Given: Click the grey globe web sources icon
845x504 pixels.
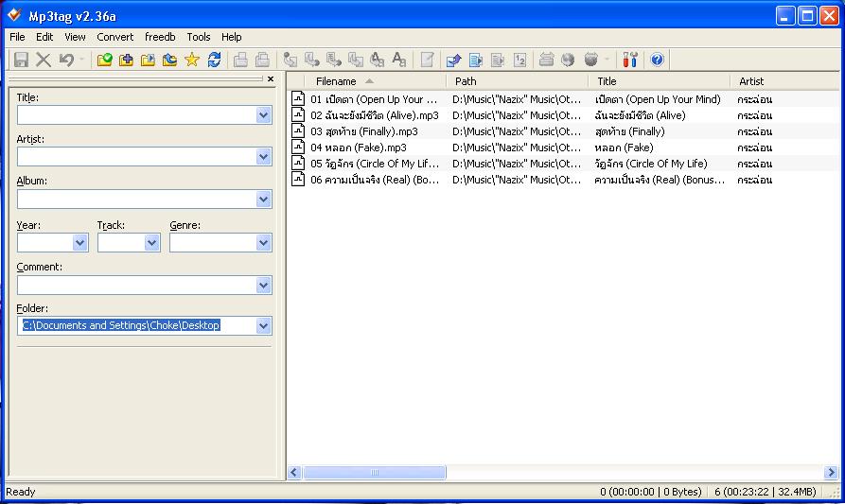Looking at the screenshot, I should [x=568, y=60].
